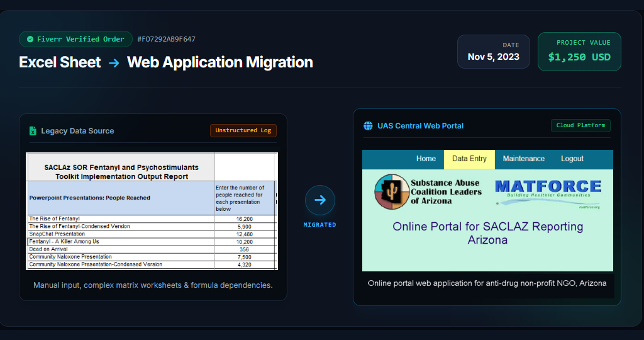Click the UAS Central Web Portal title
Image resolution: width=644 pixels, height=340 pixels.
click(420, 126)
